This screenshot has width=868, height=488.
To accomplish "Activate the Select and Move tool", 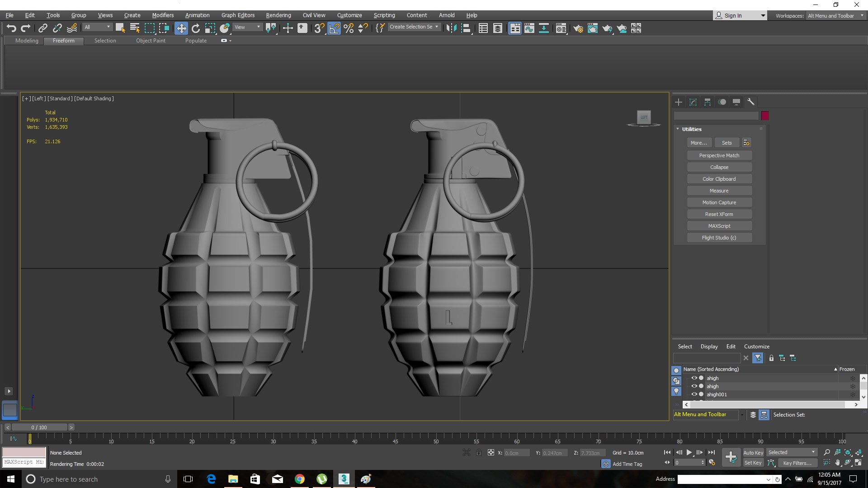I will pos(181,28).
